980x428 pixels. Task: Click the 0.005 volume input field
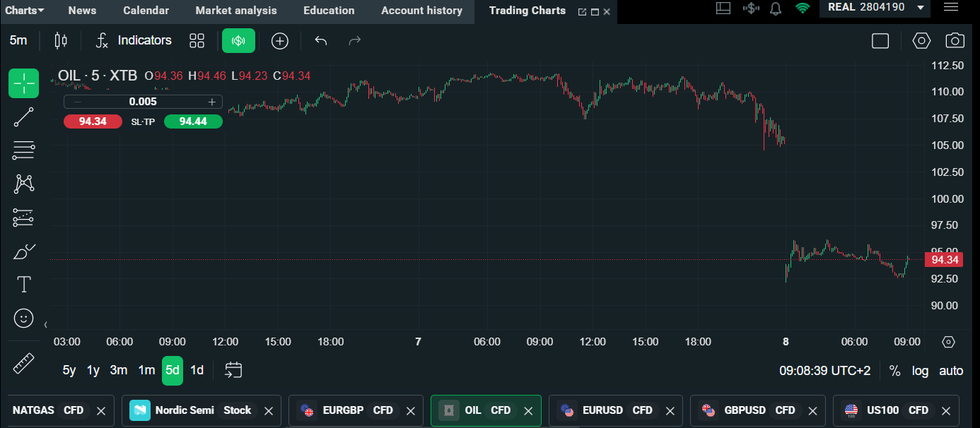point(143,102)
